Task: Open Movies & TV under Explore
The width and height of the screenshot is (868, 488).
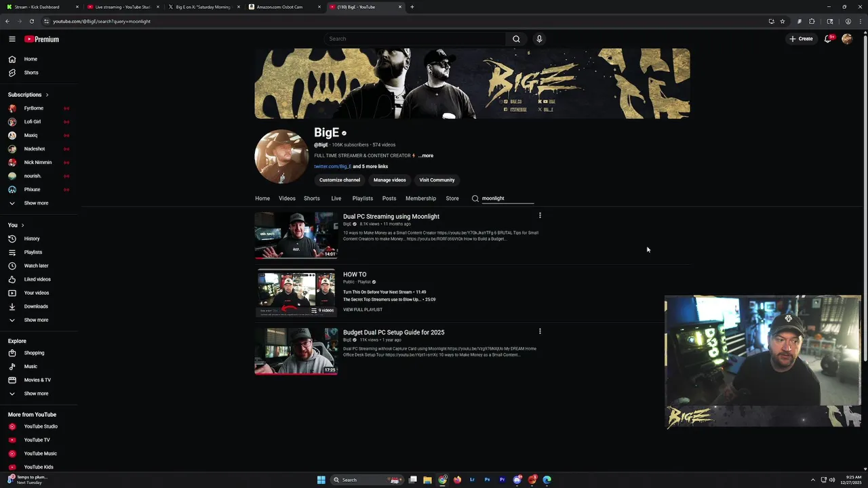Action: click(x=38, y=380)
